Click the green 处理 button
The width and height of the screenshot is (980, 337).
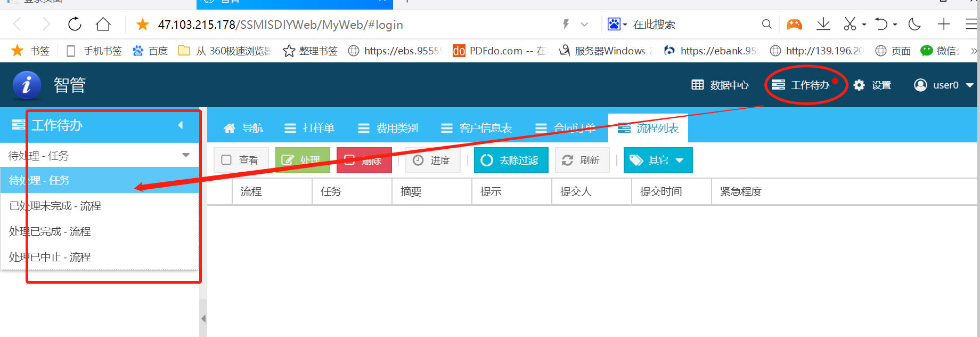pyautogui.click(x=302, y=160)
